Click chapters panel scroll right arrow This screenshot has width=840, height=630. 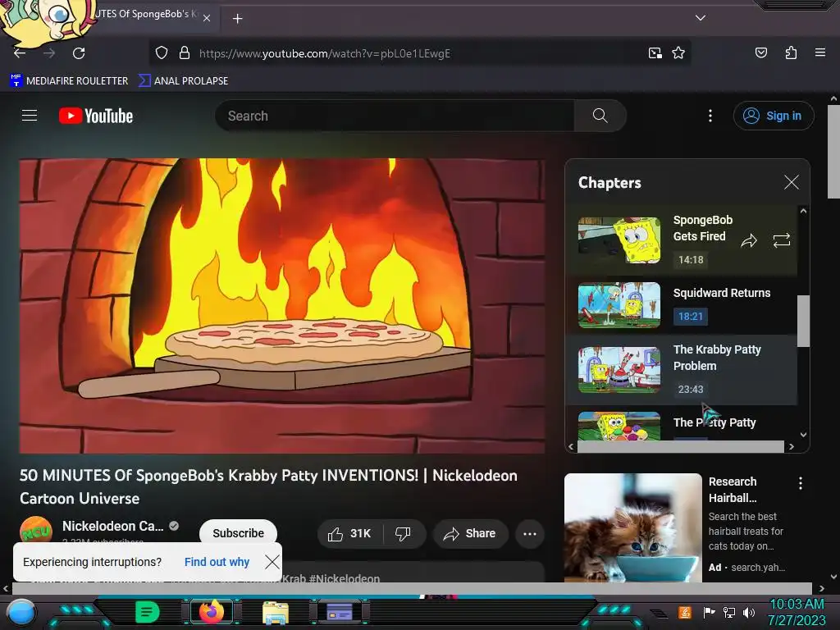792,446
